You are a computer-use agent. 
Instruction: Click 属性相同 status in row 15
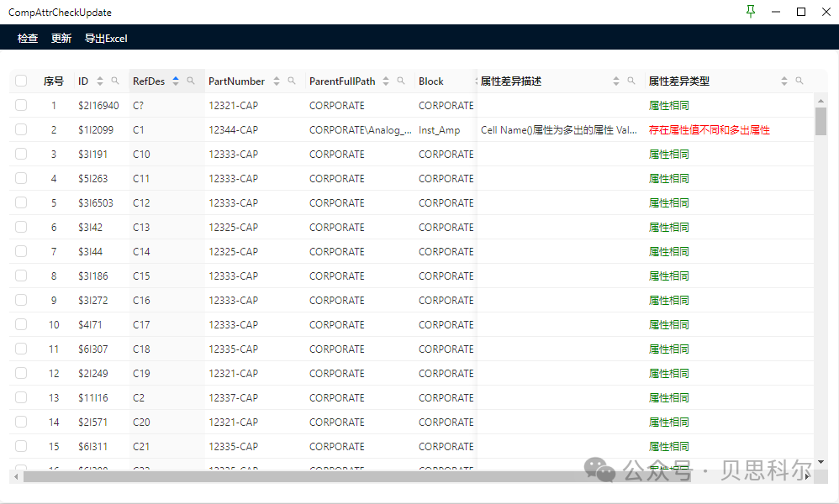pos(669,446)
